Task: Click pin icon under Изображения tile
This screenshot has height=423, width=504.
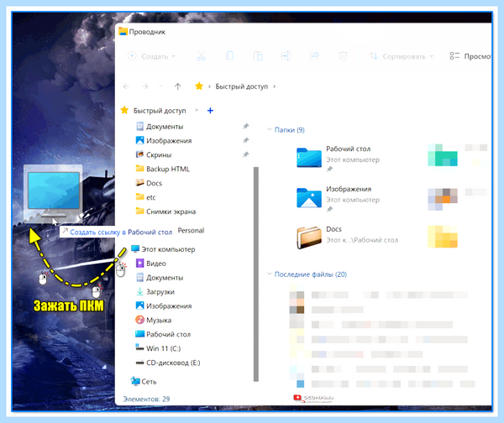Action: tap(329, 210)
